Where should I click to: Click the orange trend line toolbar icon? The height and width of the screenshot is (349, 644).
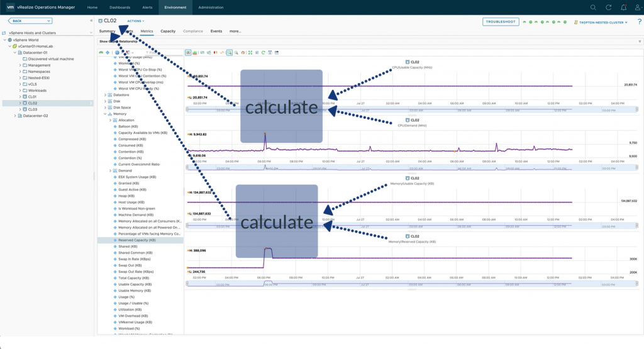click(x=222, y=53)
